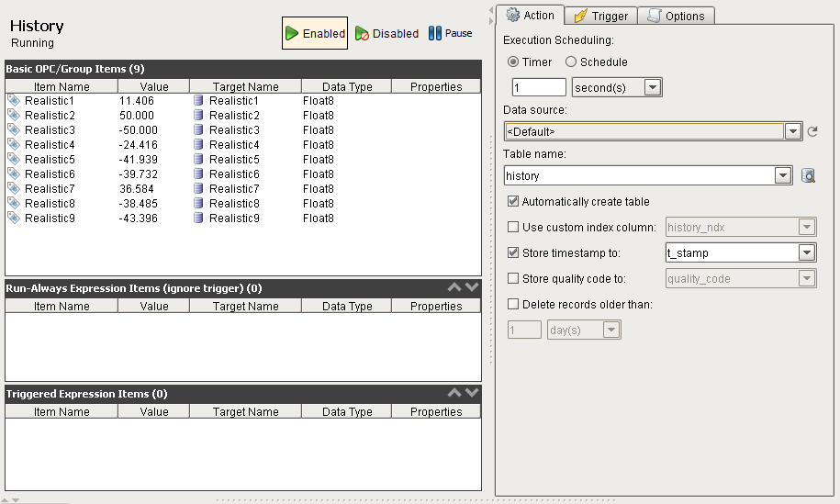This screenshot has height=504, width=840.
Task: Click the tag icon next to Realistic1
Action: 14,100
